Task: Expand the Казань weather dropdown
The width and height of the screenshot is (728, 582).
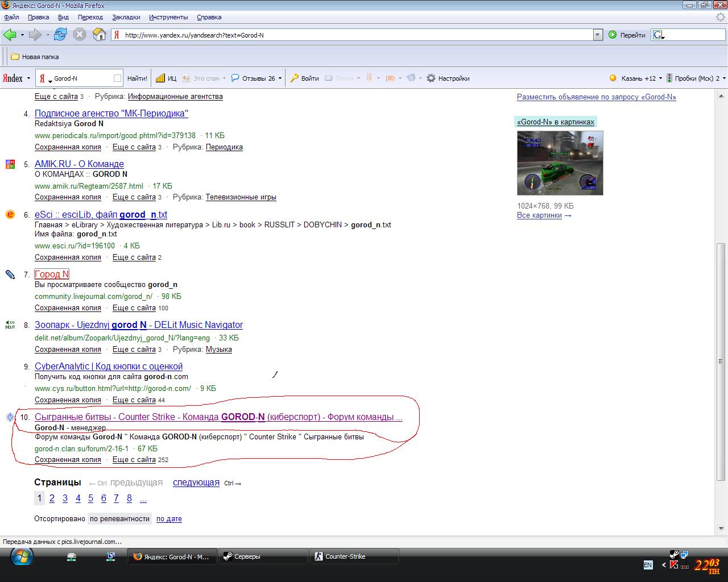Action: click(661, 78)
